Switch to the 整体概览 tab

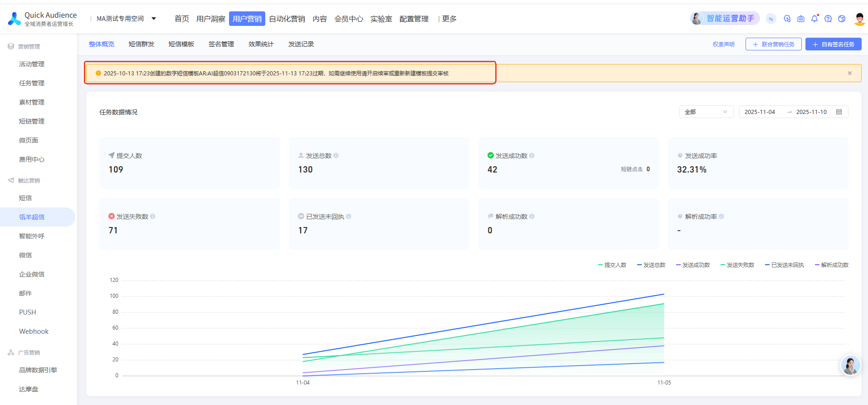pyautogui.click(x=102, y=44)
